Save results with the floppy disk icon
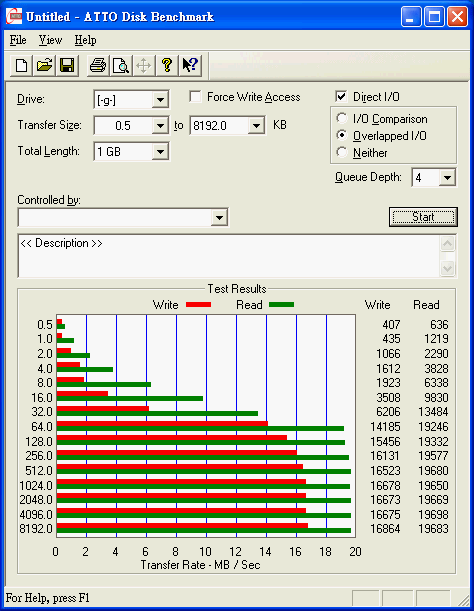474x611 pixels. coord(67,65)
